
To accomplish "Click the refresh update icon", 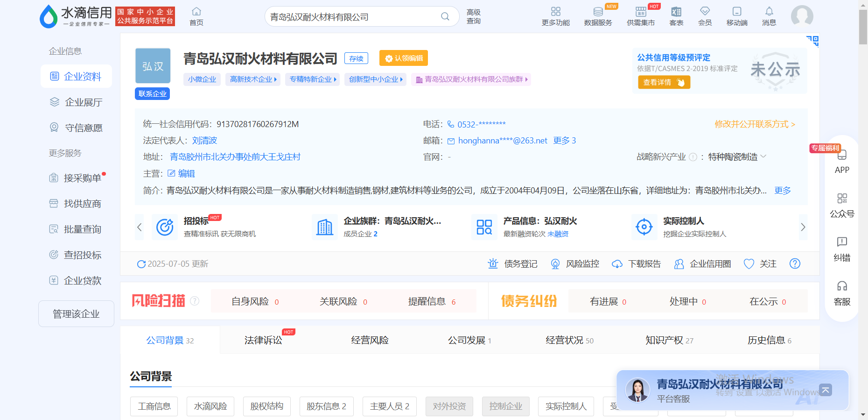I will click(x=141, y=264).
